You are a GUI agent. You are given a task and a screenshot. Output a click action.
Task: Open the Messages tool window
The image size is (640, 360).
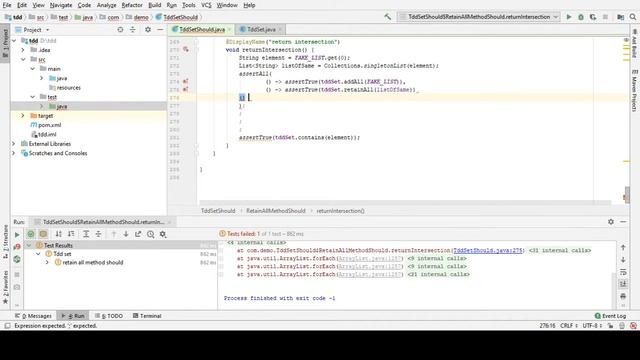click(x=33, y=316)
